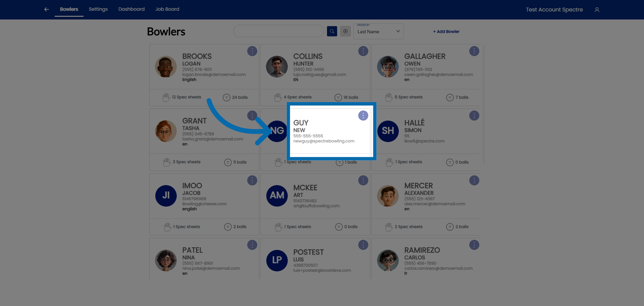The width and height of the screenshot is (644, 306).
Task: View Brooks 24 balls
Action: click(235, 97)
